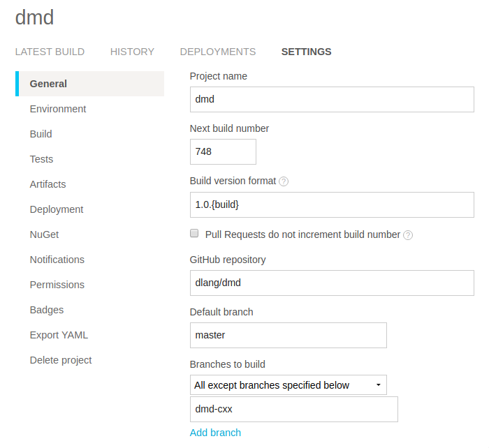
Task: Click help icon beside Build version format
Action: point(284,181)
